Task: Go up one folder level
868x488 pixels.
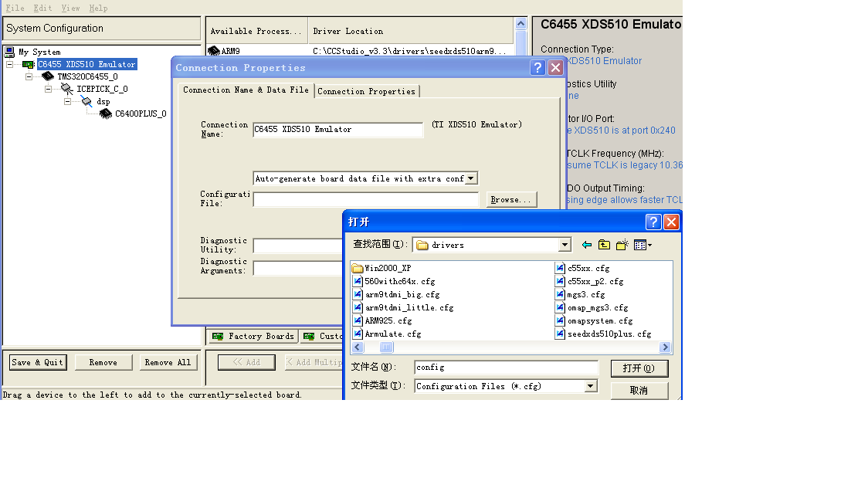Action: tap(604, 245)
